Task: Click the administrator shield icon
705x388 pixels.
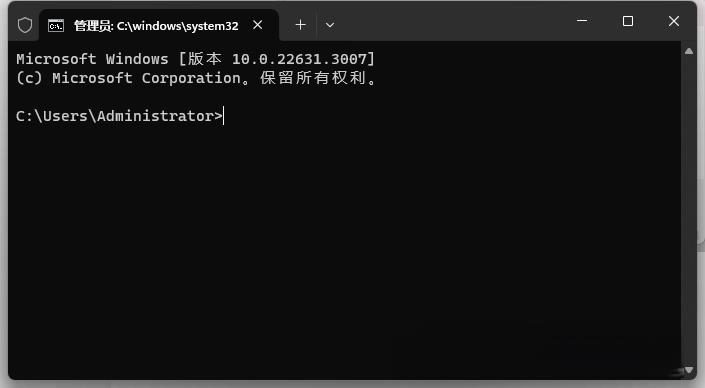Action: [x=25, y=25]
